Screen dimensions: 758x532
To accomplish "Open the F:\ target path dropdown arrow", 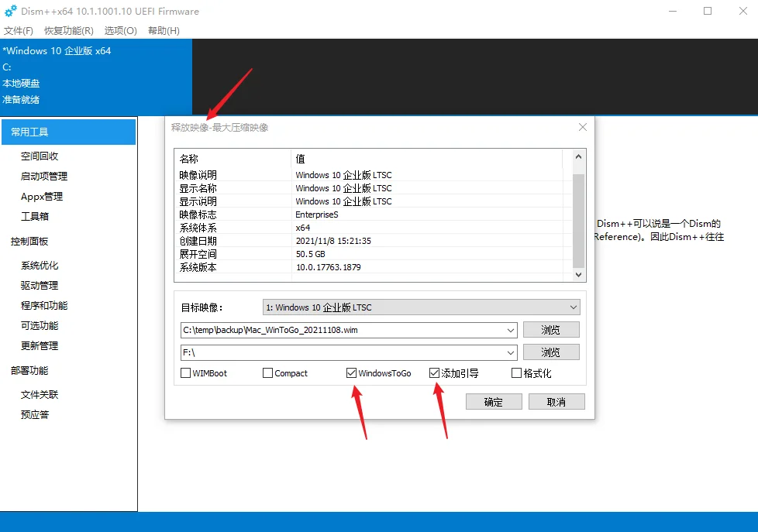I will click(511, 353).
